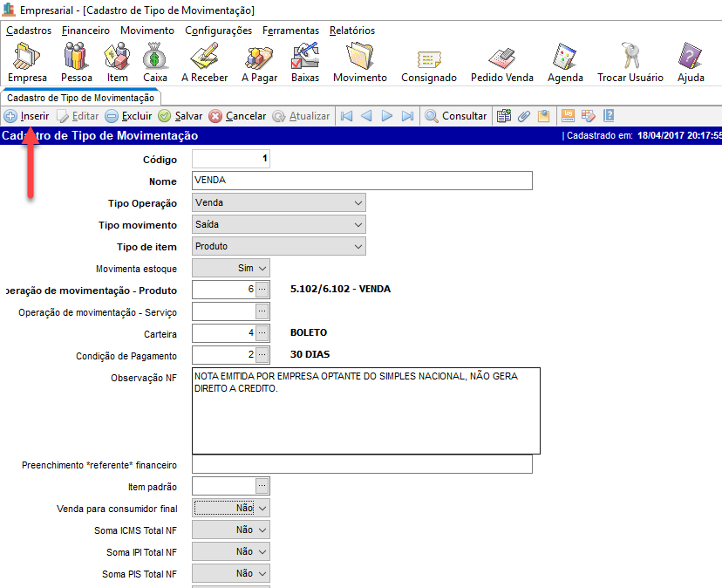Open the Caixa cash register icon
This screenshot has width=722, height=588.
pyautogui.click(x=155, y=63)
